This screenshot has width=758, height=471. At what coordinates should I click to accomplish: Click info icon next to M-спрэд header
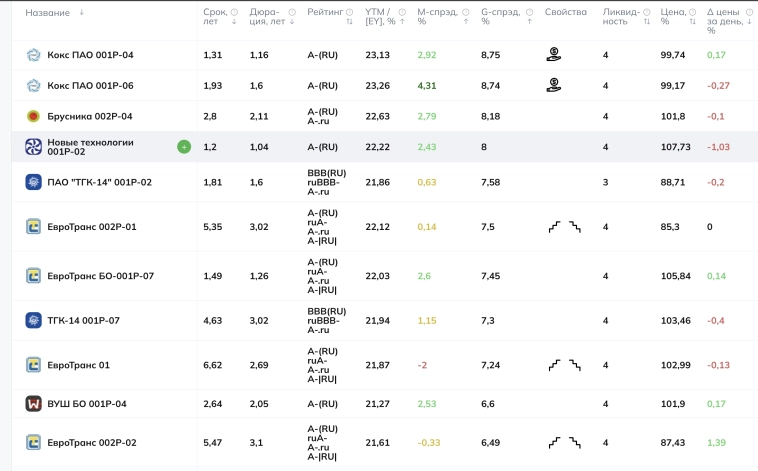[461, 13]
